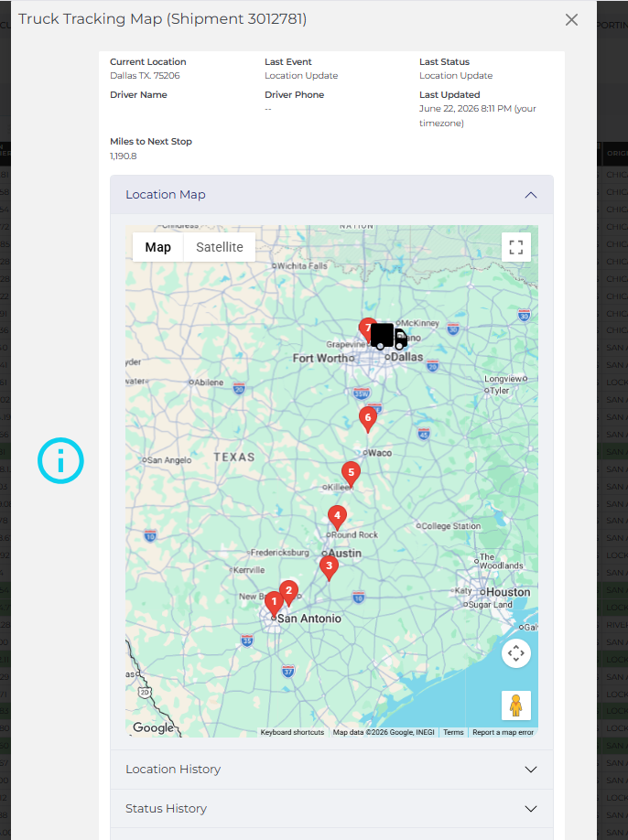Click the Current Location value Dallas TX. 75206
This screenshot has height=840, width=628.
point(145,76)
